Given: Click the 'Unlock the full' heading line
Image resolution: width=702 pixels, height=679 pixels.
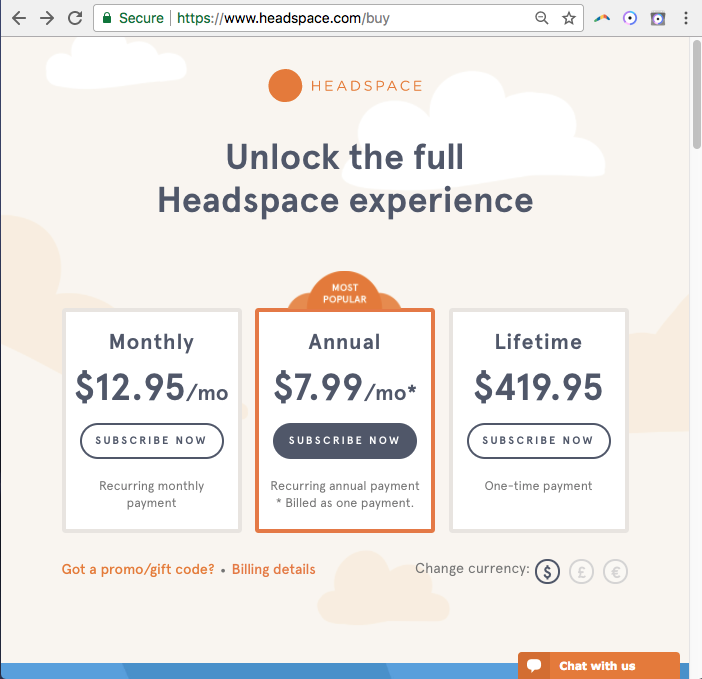Looking at the screenshot, I should click(345, 157).
